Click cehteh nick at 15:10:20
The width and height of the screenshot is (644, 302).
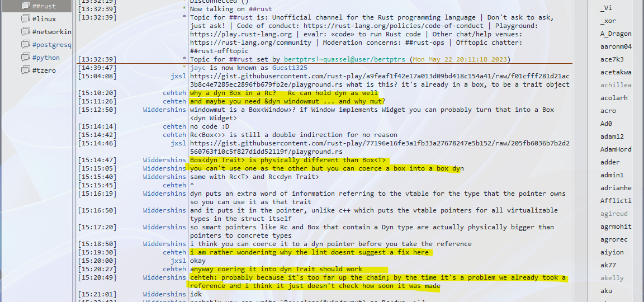point(174,93)
